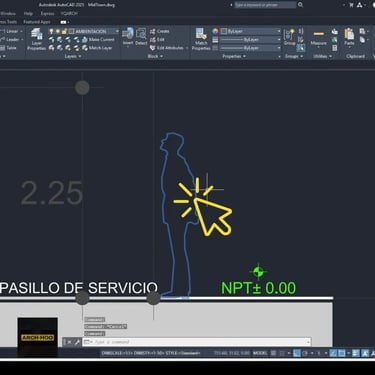Toggle the grid display in the status bar
The width and height of the screenshot is (375, 375).
point(273,353)
